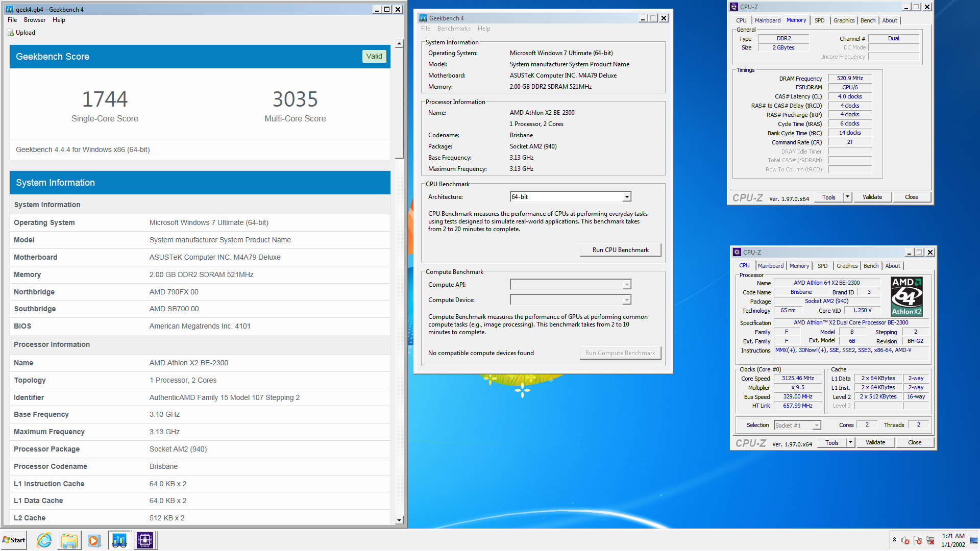
Task: Click the results window scrollbar thumb
Action: (x=399, y=104)
